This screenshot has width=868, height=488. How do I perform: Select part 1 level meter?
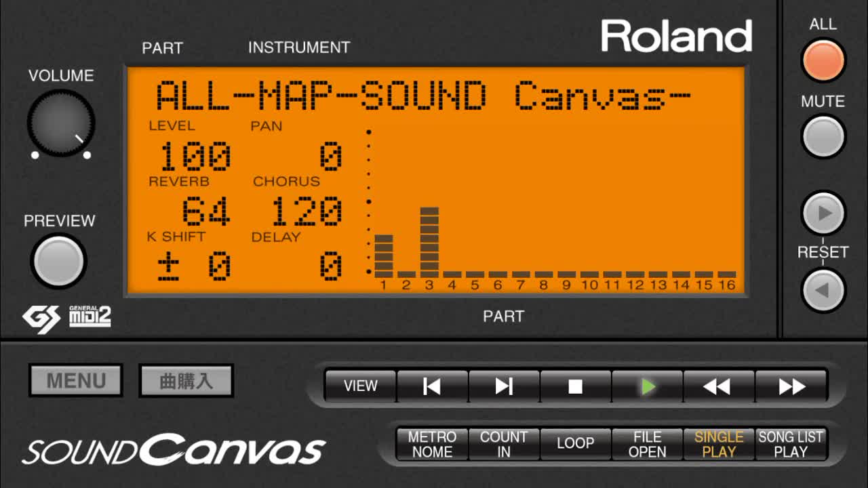[x=384, y=256]
